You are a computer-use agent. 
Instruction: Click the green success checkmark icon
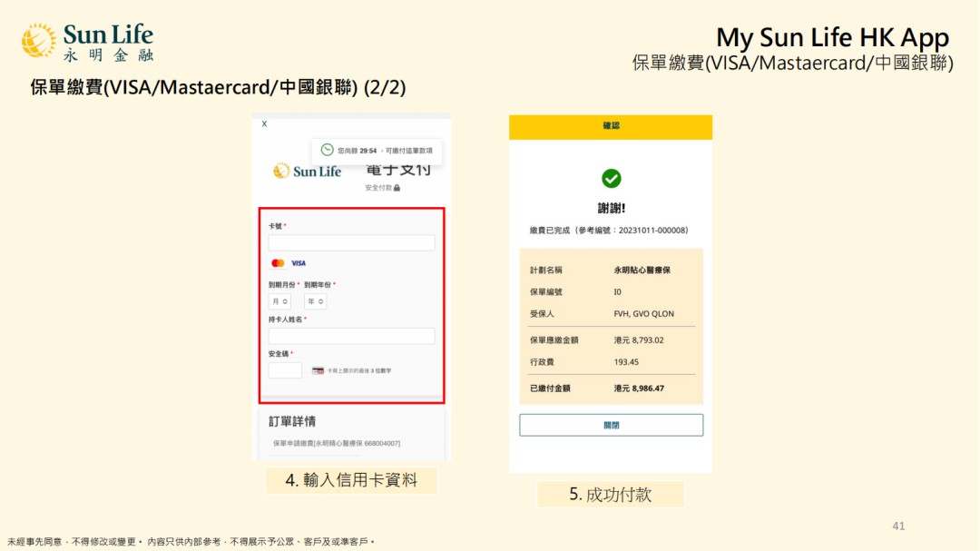click(612, 179)
